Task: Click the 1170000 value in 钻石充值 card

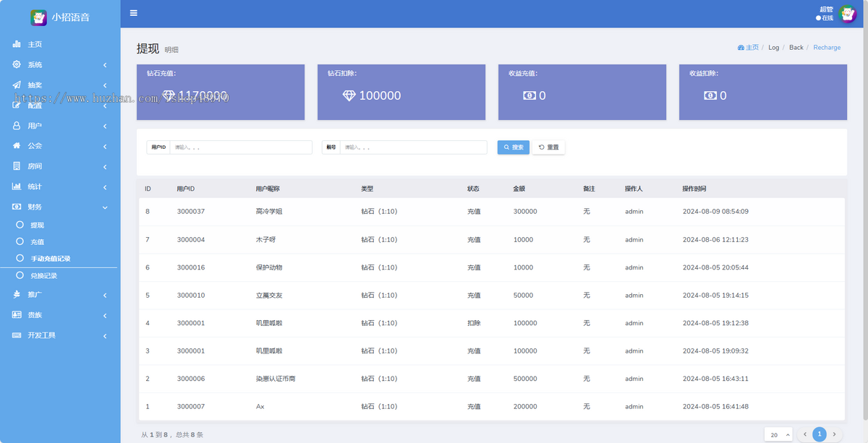Action: [x=203, y=95]
